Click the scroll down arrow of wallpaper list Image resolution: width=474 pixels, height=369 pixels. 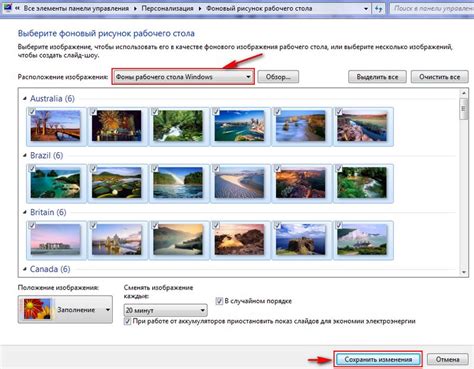click(x=464, y=272)
